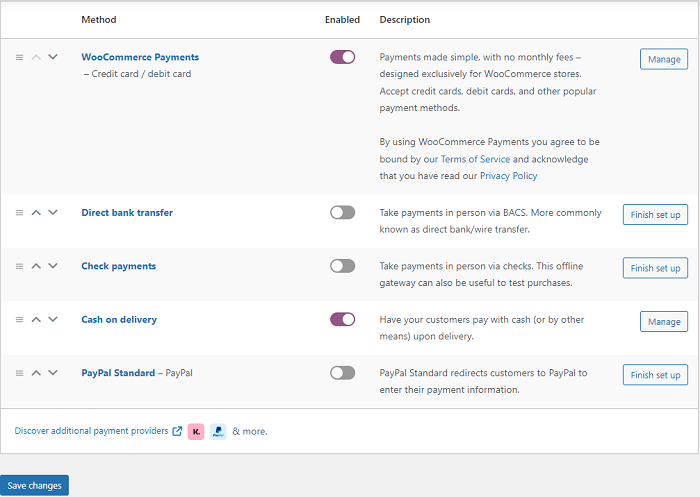Enable the Direct bank transfer toggle
The width and height of the screenshot is (700, 497).
(342, 213)
